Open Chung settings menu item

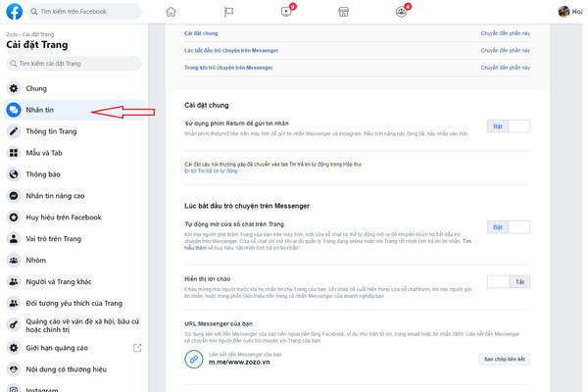pos(73,88)
